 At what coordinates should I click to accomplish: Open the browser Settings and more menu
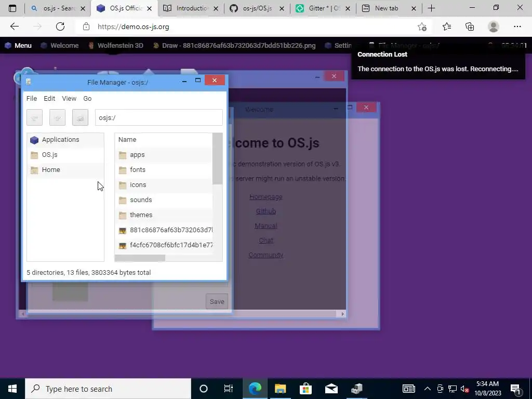point(517,27)
